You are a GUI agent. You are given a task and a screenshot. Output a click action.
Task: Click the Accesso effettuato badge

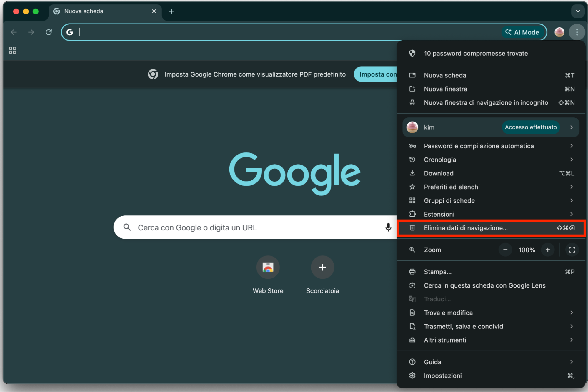[531, 127]
